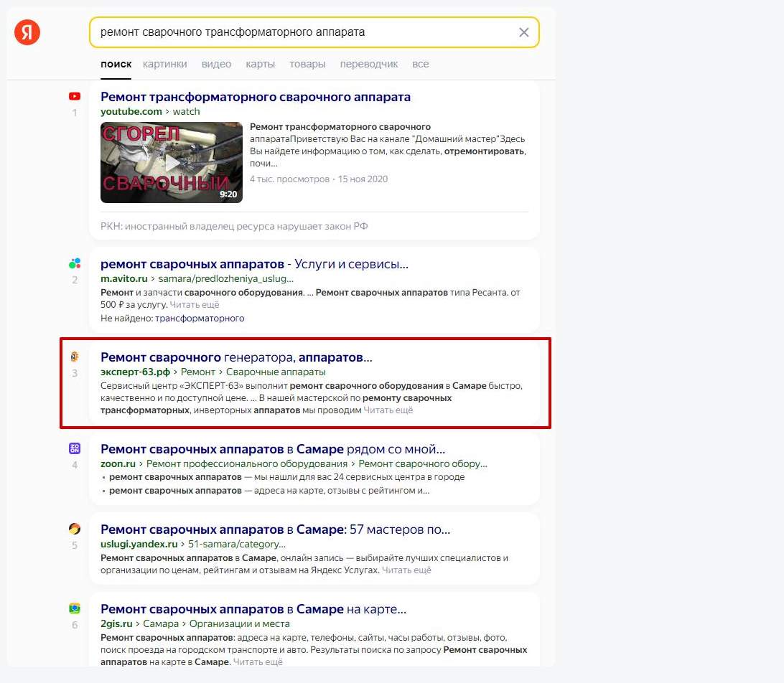
Task: Click the 2GIS favicon of result 6
Action: pyautogui.click(x=75, y=608)
